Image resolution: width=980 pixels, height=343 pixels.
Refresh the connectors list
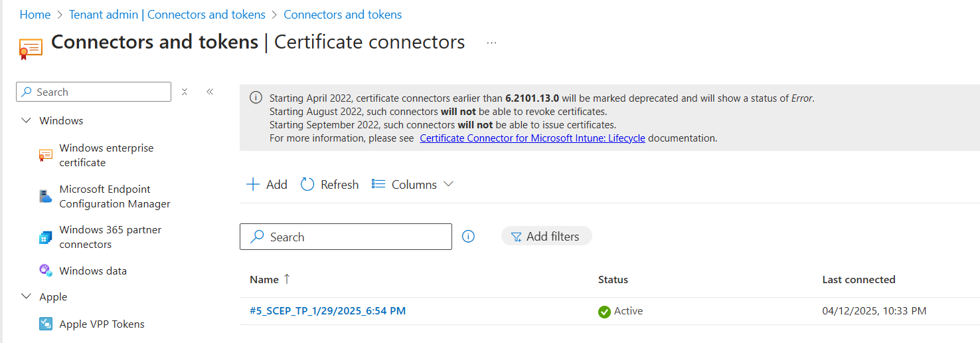pyautogui.click(x=330, y=184)
